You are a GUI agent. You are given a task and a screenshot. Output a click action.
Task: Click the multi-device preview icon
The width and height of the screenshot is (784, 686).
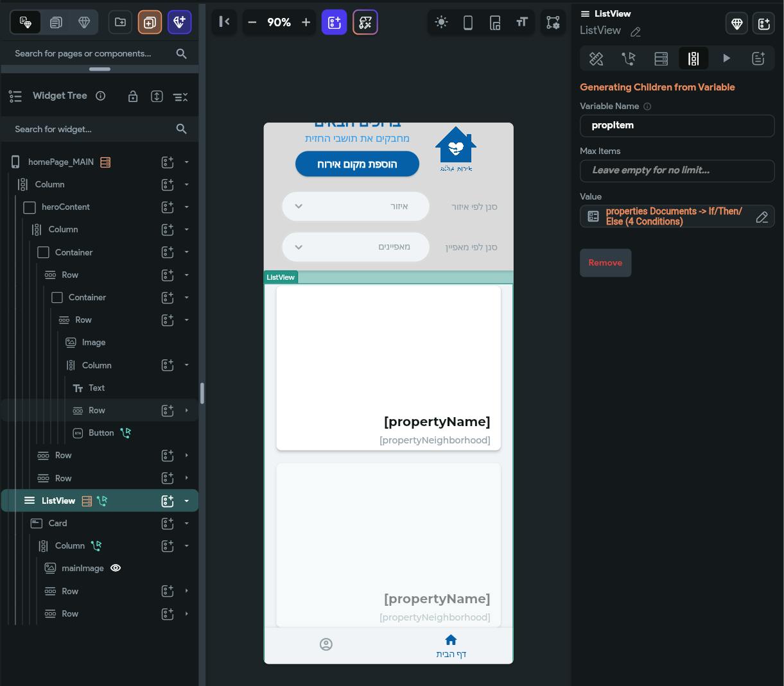click(x=495, y=22)
